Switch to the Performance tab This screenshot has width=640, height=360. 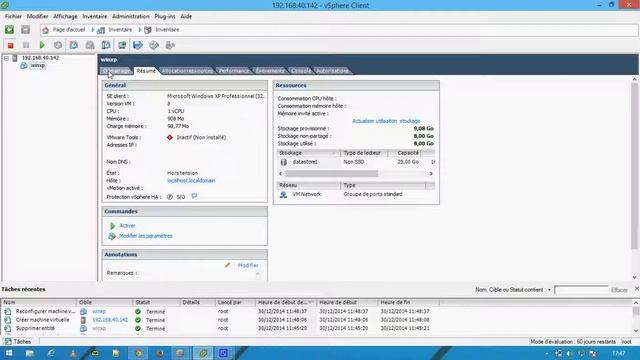coord(233,71)
